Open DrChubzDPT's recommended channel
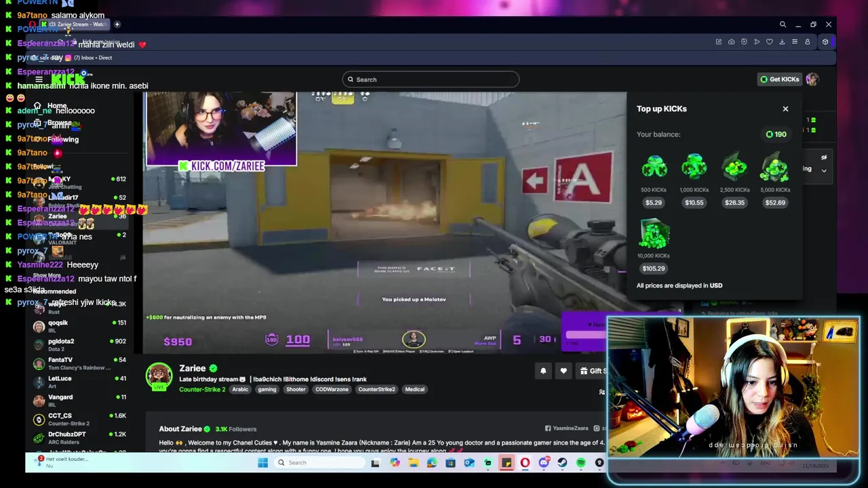This screenshot has width=868, height=488. pos(80,437)
